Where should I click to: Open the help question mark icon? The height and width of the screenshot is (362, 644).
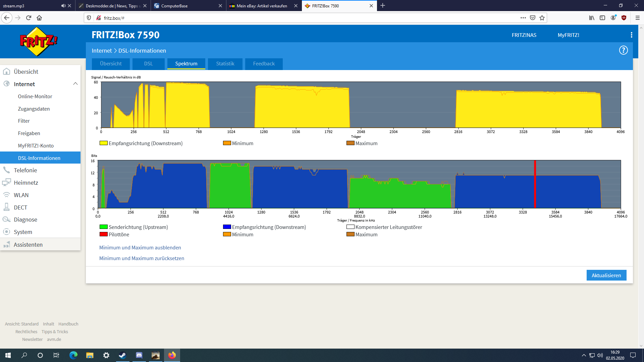tap(623, 50)
